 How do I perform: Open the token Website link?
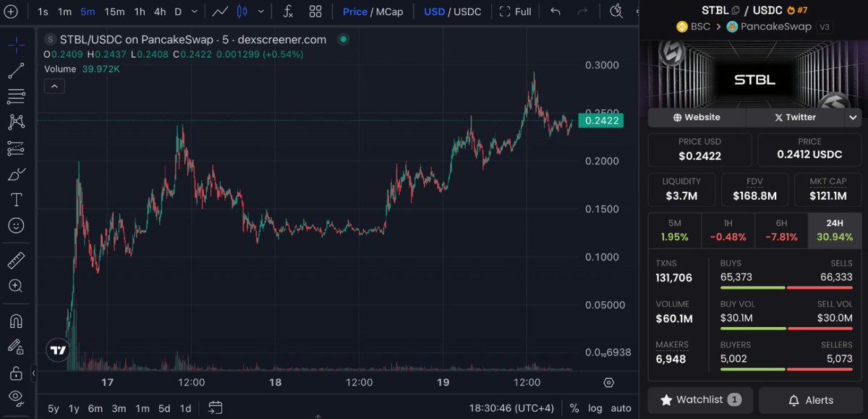[x=697, y=117]
